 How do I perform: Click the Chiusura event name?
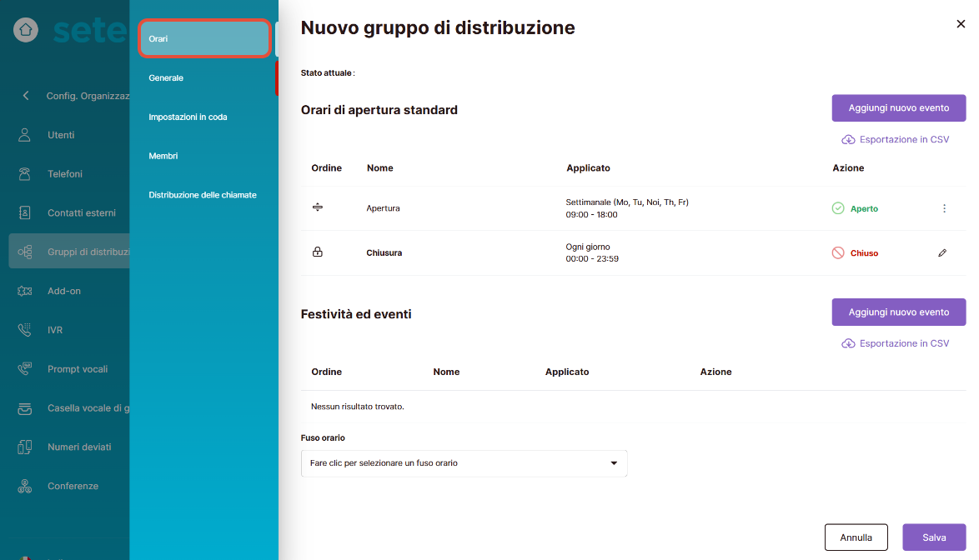(384, 252)
